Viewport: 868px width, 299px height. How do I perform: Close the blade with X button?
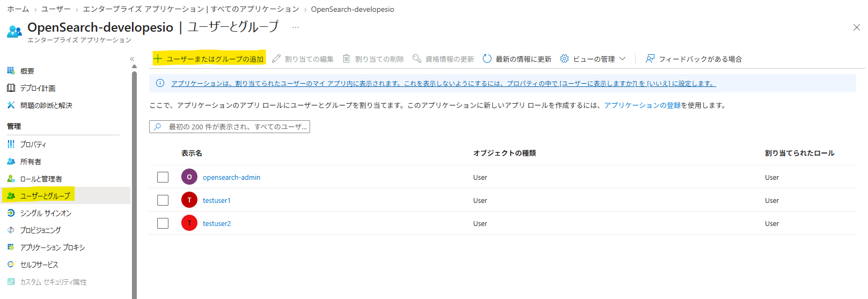click(856, 27)
